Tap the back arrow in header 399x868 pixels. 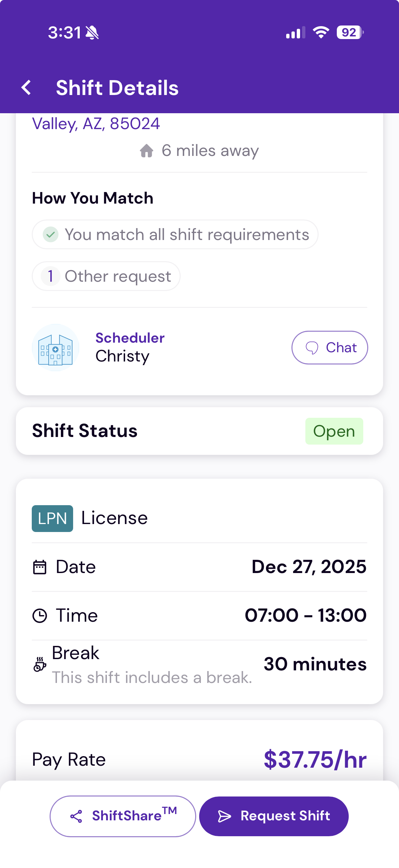(26, 88)
